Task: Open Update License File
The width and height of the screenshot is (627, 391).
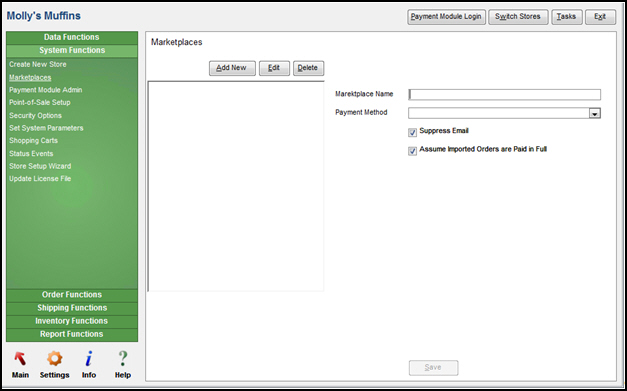Action: coord(40,179)
